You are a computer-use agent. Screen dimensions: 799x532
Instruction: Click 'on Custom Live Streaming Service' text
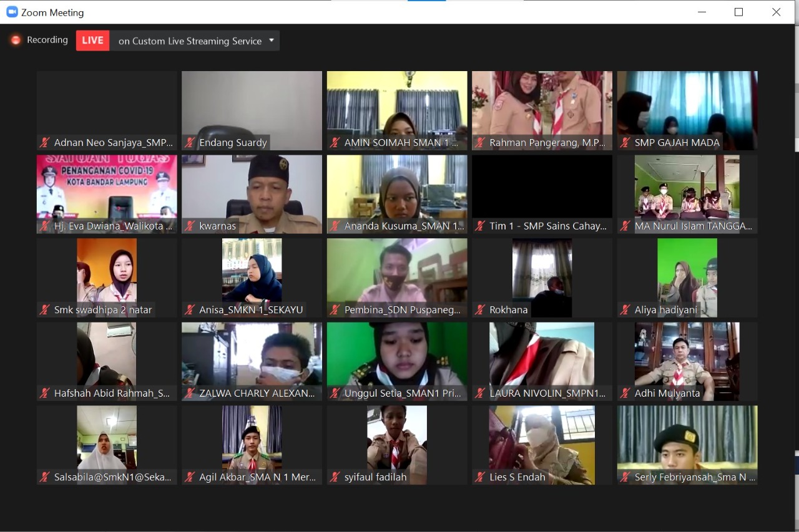click(190, 41)
